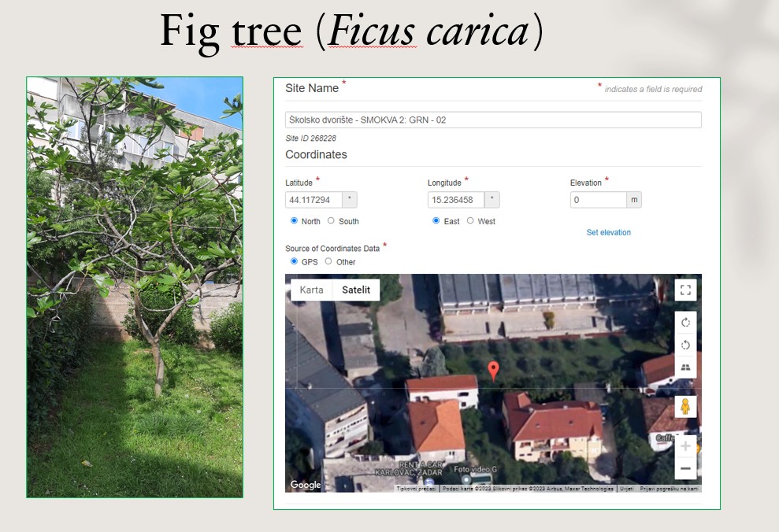The height and width of the screenshot is (532, 779).
Task: Select the South latitude radio button
Action: click(331, 221)
